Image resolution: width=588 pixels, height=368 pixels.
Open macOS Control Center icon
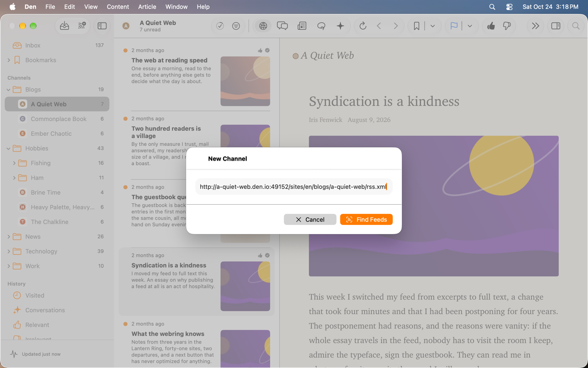point(509,7)
